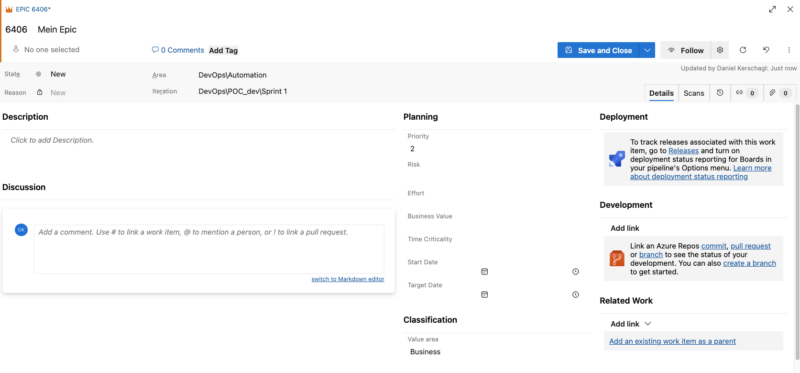Click create a branch link

click(749, 263)
